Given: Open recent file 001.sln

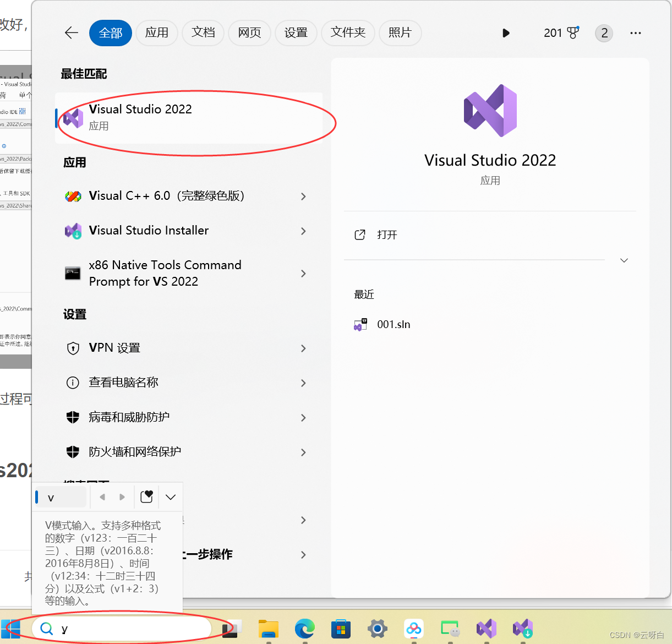Looking at the screenshot, I should point(394,325).
